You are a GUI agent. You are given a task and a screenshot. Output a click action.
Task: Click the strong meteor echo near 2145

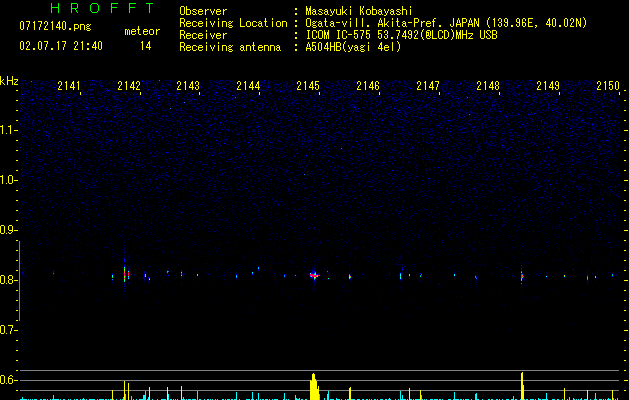tap(314, 275)
